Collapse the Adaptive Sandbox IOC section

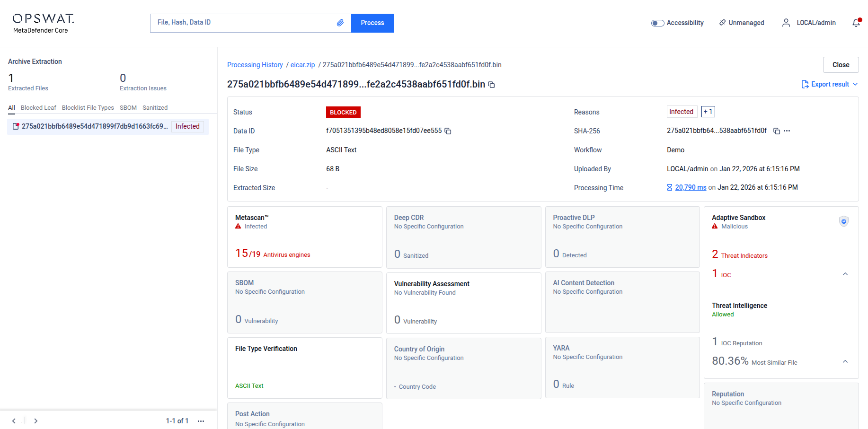pyautogui.click(x=845, y=274)
